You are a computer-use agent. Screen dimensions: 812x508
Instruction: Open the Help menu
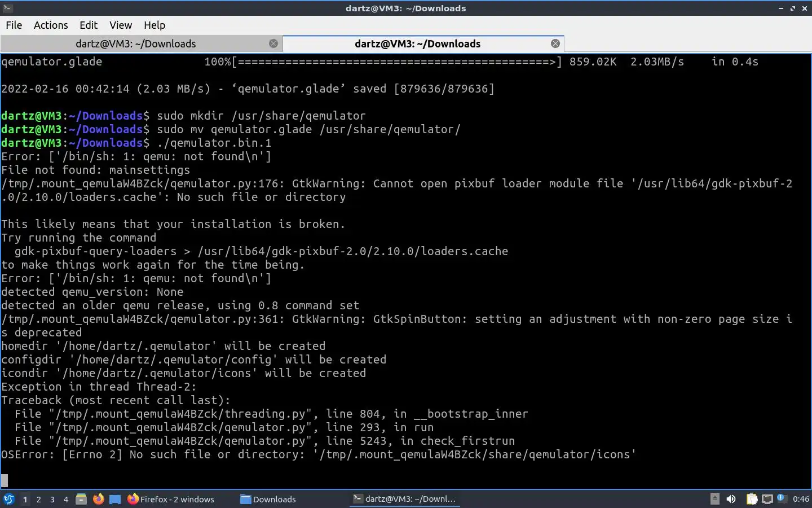point(155,25)
